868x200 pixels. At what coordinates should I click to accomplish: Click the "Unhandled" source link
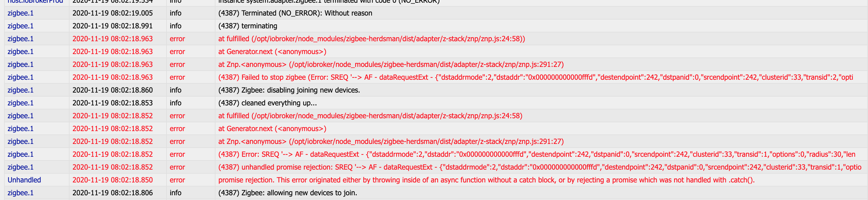tap(24, 180)
